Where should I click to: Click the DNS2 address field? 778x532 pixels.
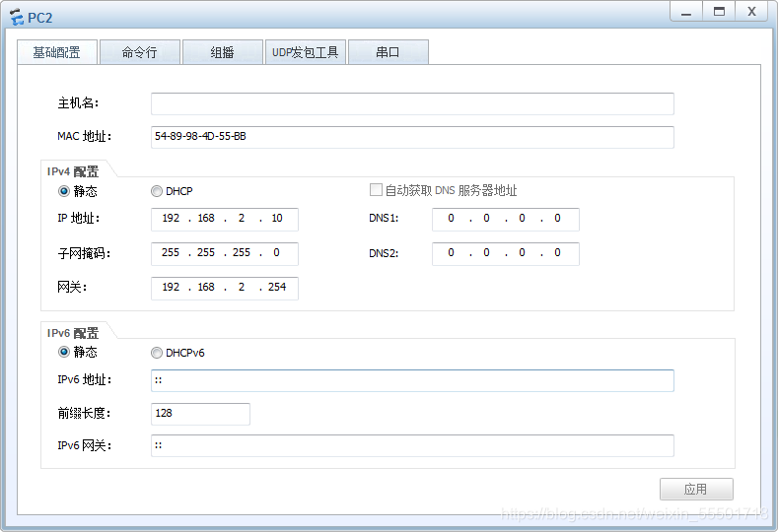coord(506,253)
